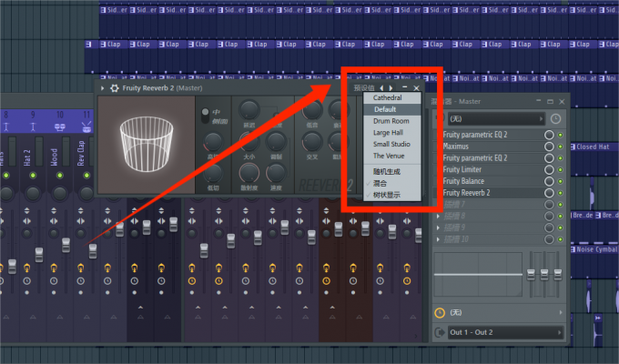Screen dimensions: 619x364
Task: Toggle 树状显示 in the preset menu
Action: 392,195
